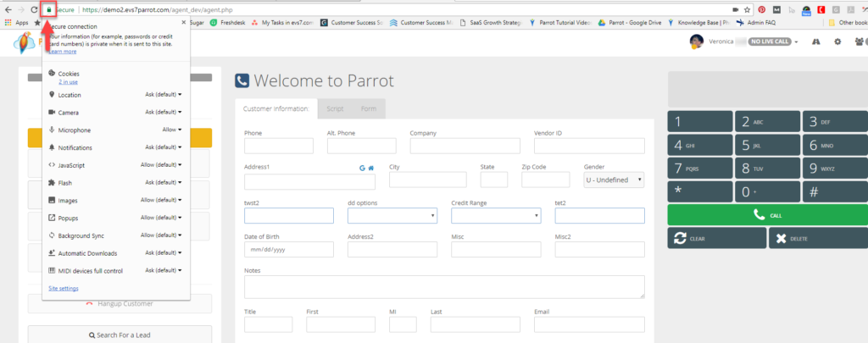Click the home icon beside Address1
The height and width of the screenshot is (343, 868).
[371, 167]
